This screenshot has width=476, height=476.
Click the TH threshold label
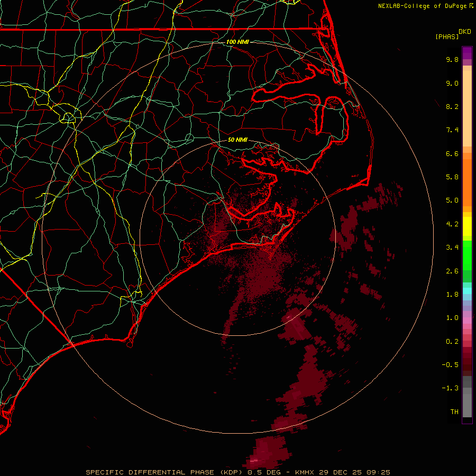(454, 412)
